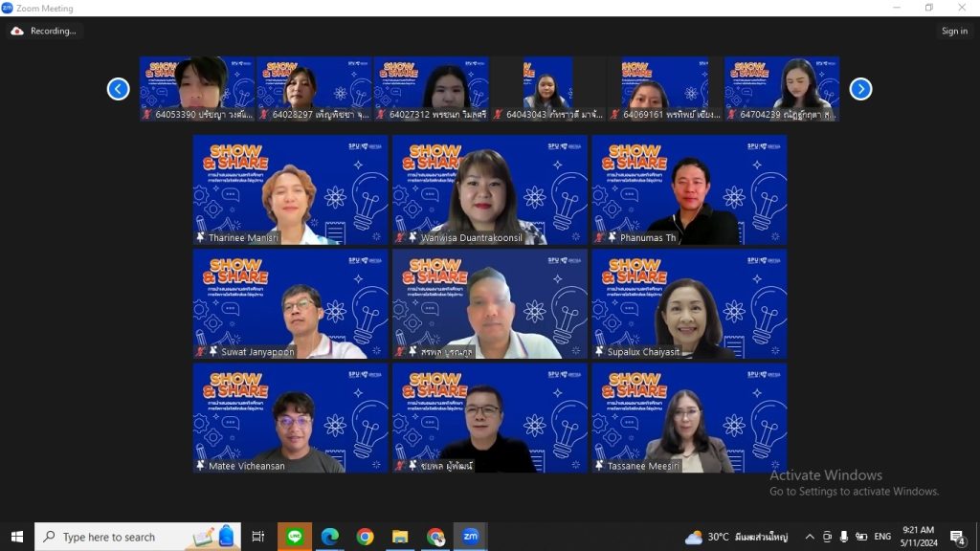The width and height of the screenshot is (980, 551).
Task: Select Supalux Chaiyasit's video tile
Action: point(689,304)
